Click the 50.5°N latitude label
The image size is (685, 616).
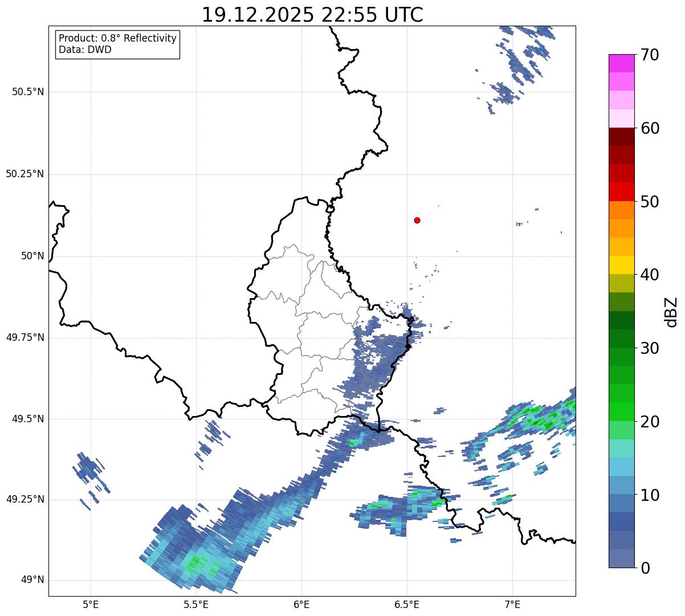click(x=28, y=92)
